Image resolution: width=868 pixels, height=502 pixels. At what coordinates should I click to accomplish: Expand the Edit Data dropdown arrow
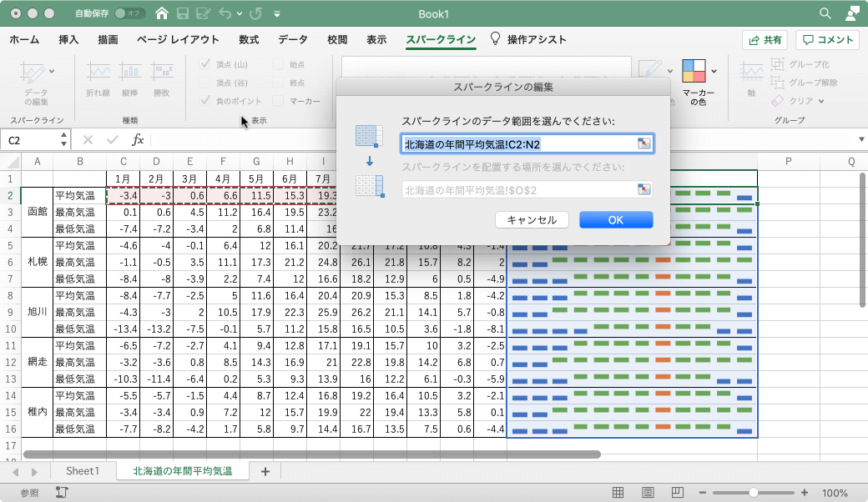[x=52, y=71]
